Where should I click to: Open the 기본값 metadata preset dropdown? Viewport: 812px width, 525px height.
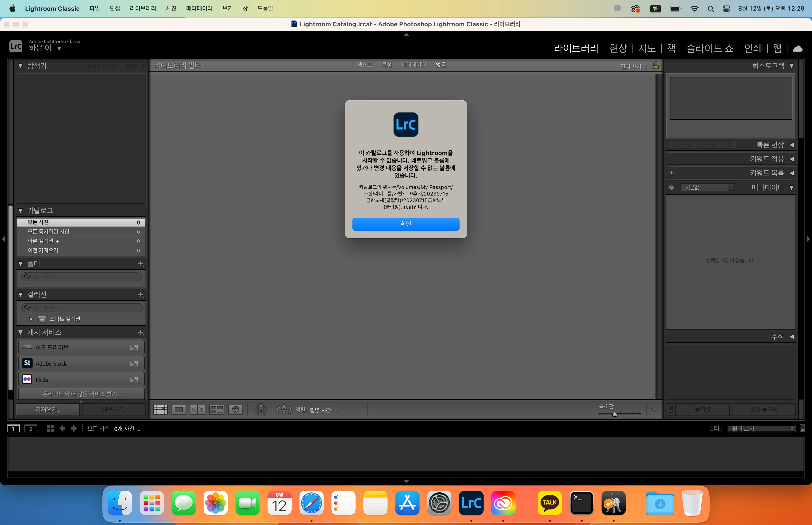click(707, 188)
